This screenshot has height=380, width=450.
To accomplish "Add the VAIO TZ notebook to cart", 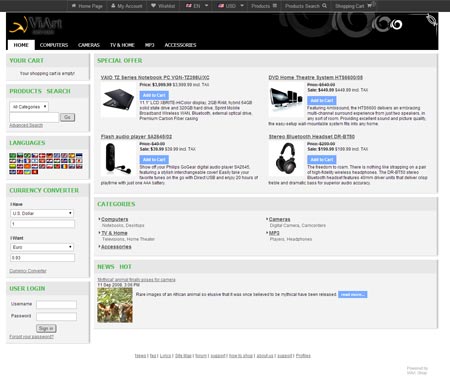I will point(154,95).
